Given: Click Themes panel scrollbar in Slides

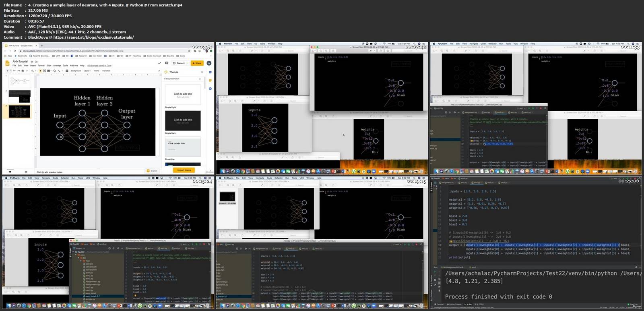Looking at the screenshot, I should click(x=205, y=83).
